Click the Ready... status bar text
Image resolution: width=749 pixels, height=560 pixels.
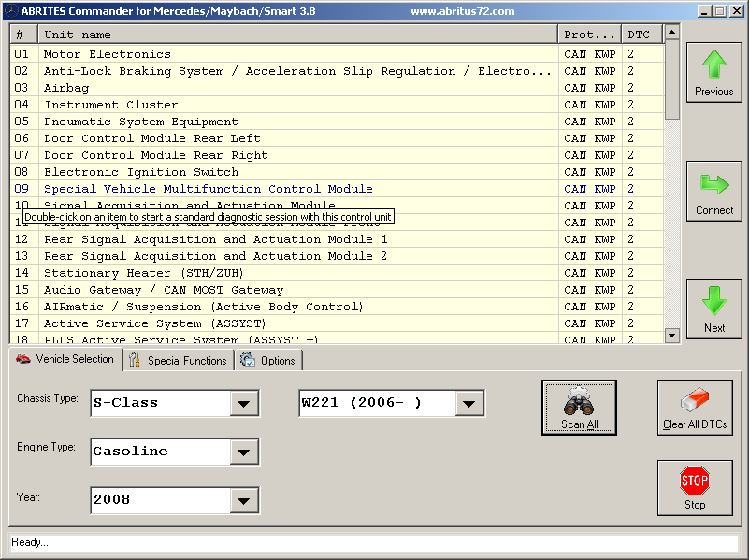point(30,542)
